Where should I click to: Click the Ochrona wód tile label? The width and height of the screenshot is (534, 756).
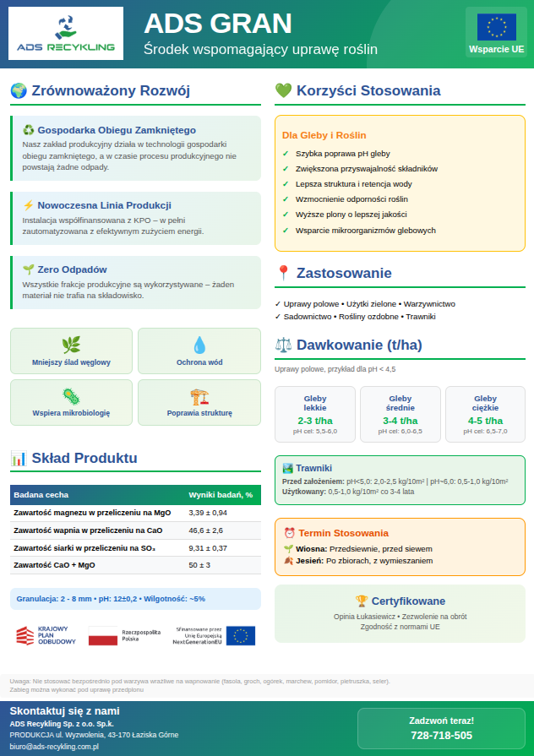pyautogui.click(x=199, y=362)
